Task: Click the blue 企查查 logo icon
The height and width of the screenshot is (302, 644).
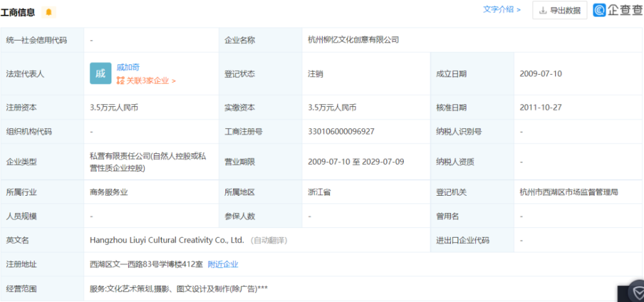Action: 599,10
